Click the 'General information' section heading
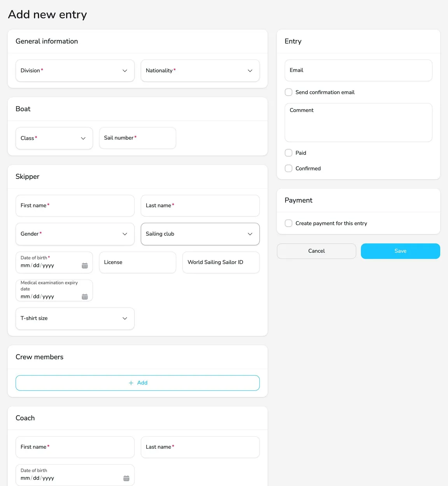 pos(47,41)
